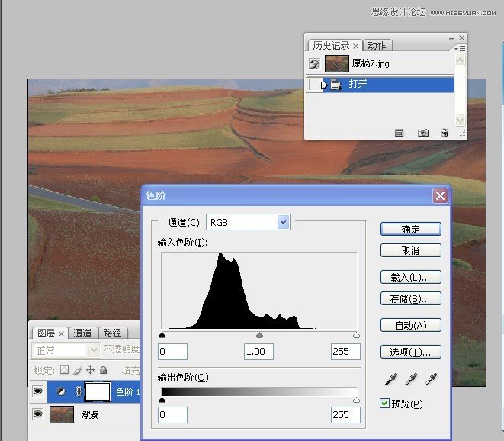The width and height of the screenshot is (504, 441).
Task: Click the output highlight value field 255
Action: [345, 415]
